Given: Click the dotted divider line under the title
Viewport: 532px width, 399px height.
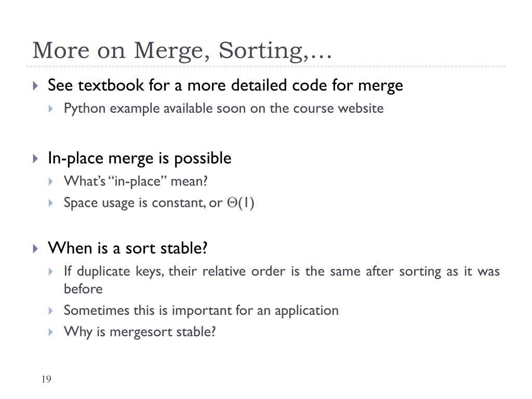Looking at the screenshot, I should tap(266, 66).
